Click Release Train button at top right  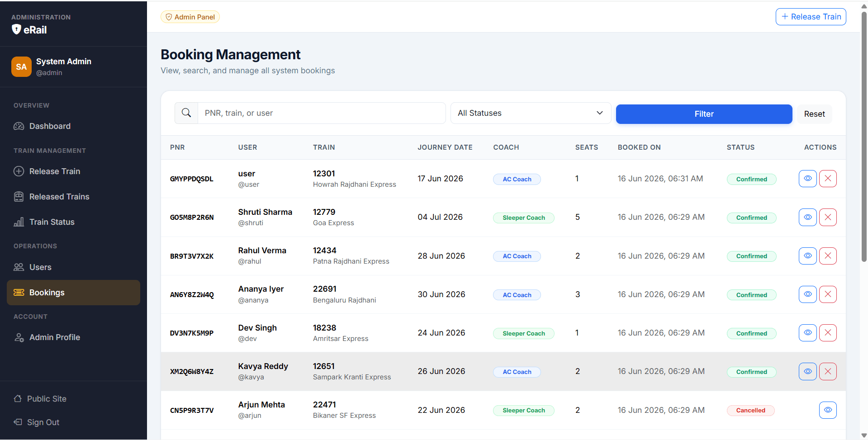(811, 17)
